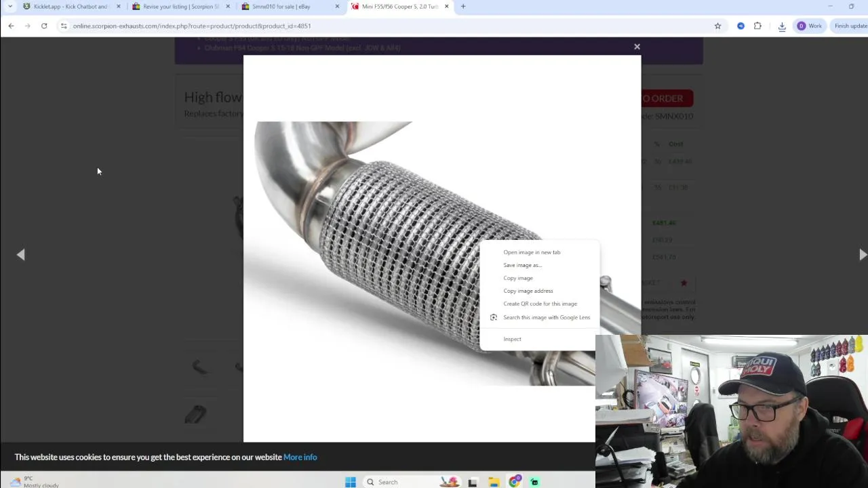This screenshot has width=868, height=488.
Task: Open the tab search dropdown arrow
Action: pyautogui.click(x=9, y=7)
